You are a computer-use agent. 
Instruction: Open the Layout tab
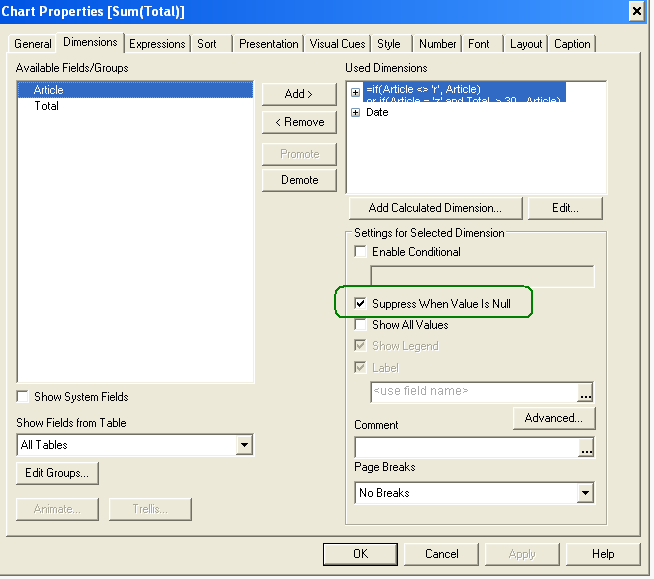click(x=526, y=44)
